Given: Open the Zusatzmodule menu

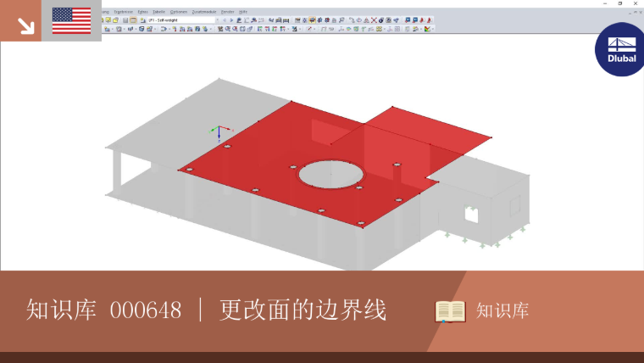Looking at the screenshot, I should pos(204,12).
